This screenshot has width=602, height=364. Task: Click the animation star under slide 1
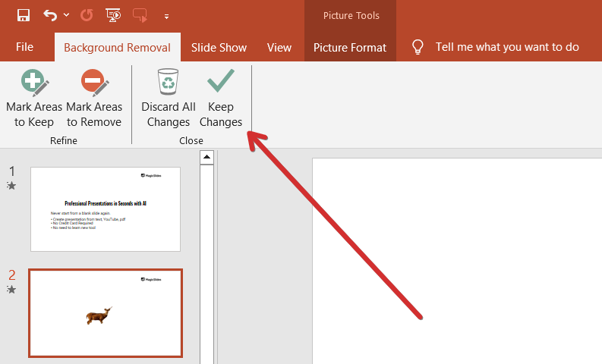click(11, 186)
